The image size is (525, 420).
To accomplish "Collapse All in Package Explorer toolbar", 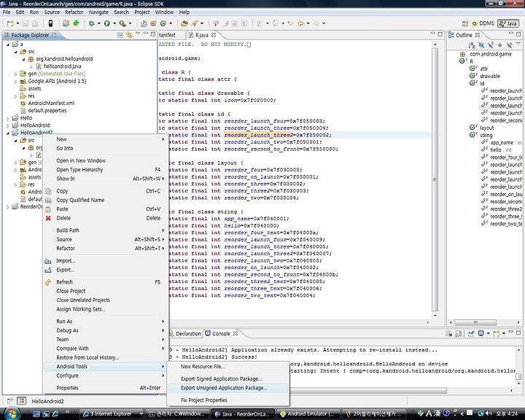I will pos(120,35).
